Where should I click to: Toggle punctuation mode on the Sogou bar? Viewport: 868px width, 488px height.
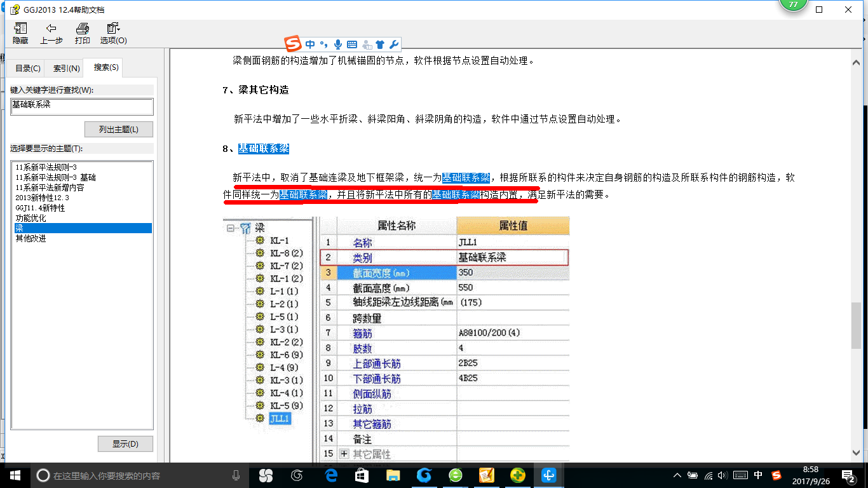click(323, 44)
